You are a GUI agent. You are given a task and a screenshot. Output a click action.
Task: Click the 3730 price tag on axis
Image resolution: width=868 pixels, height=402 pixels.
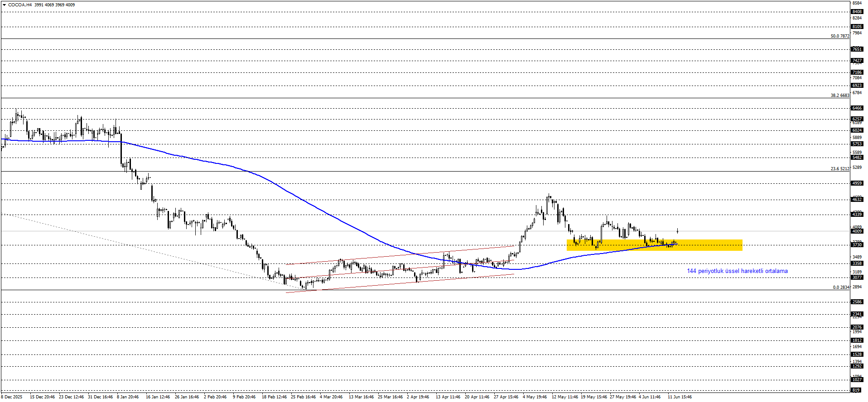(857, 245)
